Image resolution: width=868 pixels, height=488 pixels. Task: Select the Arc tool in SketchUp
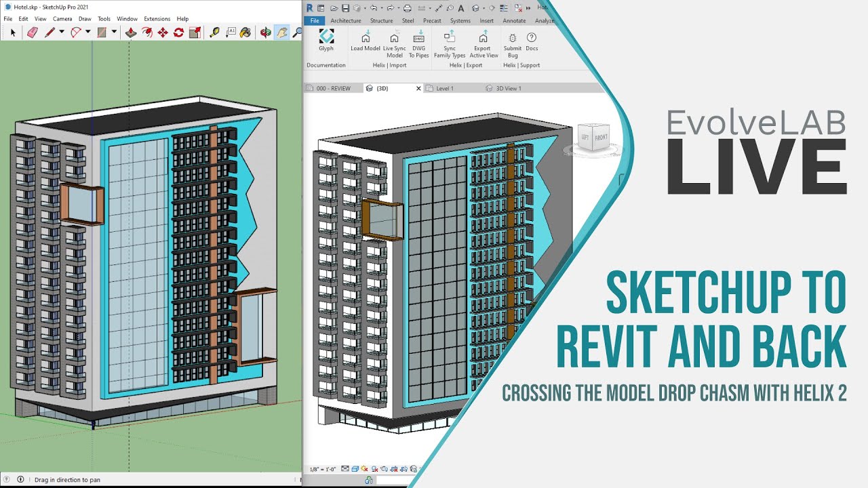click(x=76, y=32)
